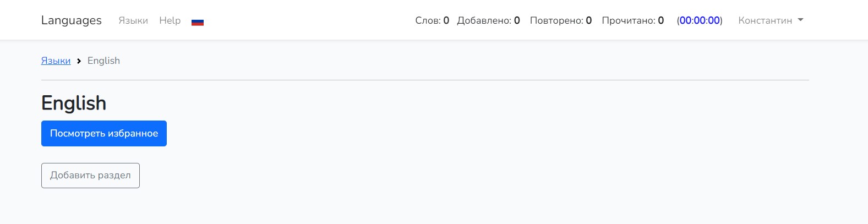Click the caret arrow beside Константин

tap(800, 20)
